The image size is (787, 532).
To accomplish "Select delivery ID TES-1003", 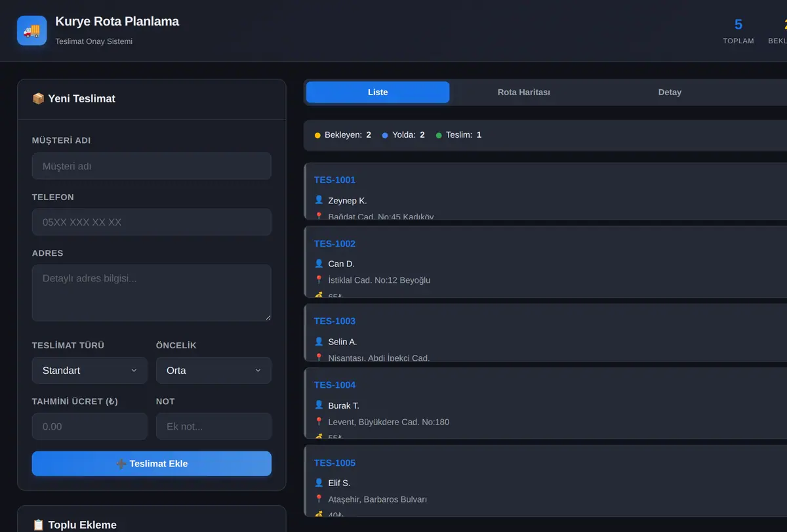I will pyautogui.click(x=334, y=321).
